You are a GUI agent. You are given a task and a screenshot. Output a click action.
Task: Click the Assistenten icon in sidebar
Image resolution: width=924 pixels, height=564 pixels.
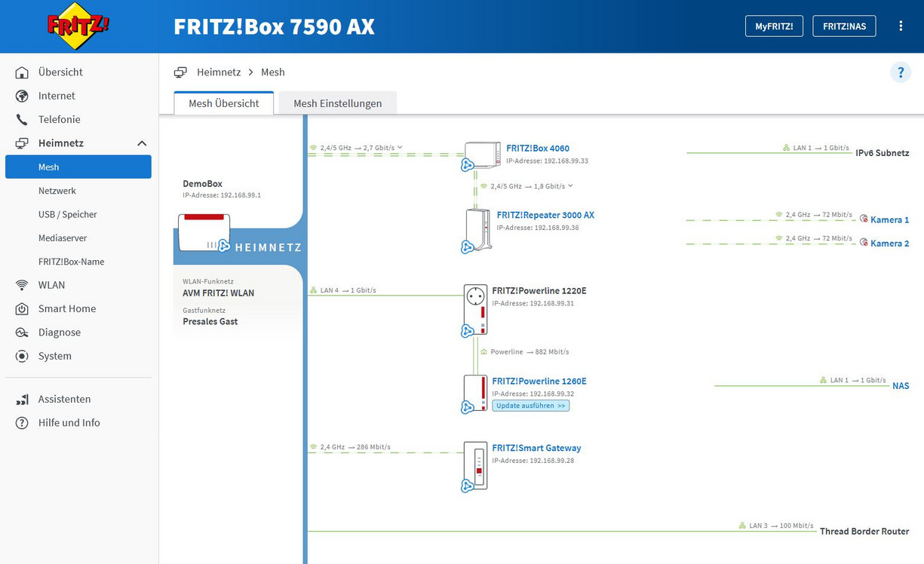coord(22,400)
